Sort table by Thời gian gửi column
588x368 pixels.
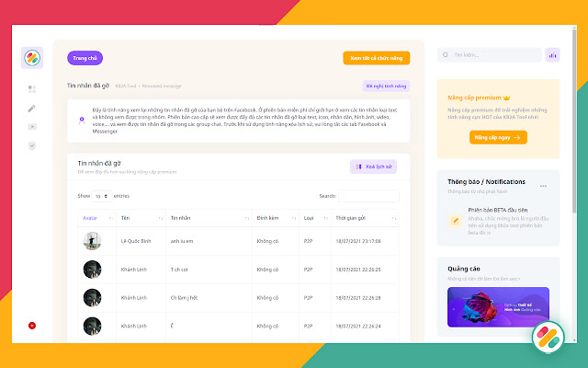[366, 218]
